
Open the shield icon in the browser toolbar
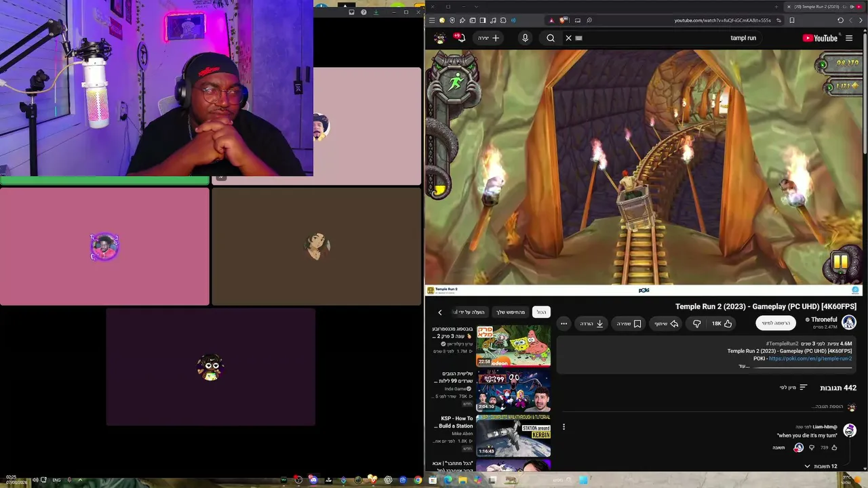[x=452, y=20]
